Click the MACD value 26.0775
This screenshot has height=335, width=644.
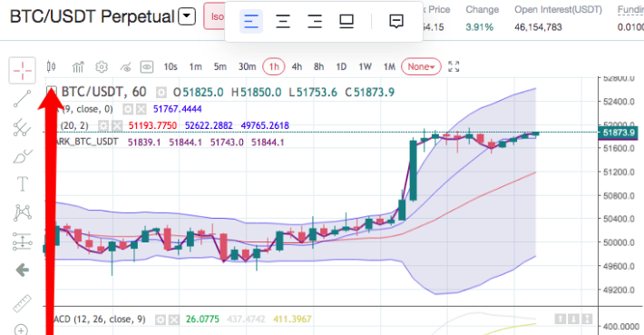pos(202,320)
